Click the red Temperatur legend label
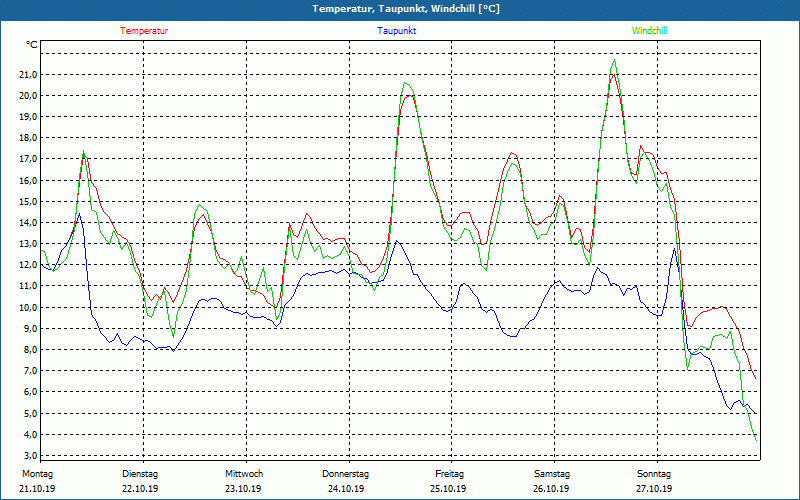 tap(144, 31)
